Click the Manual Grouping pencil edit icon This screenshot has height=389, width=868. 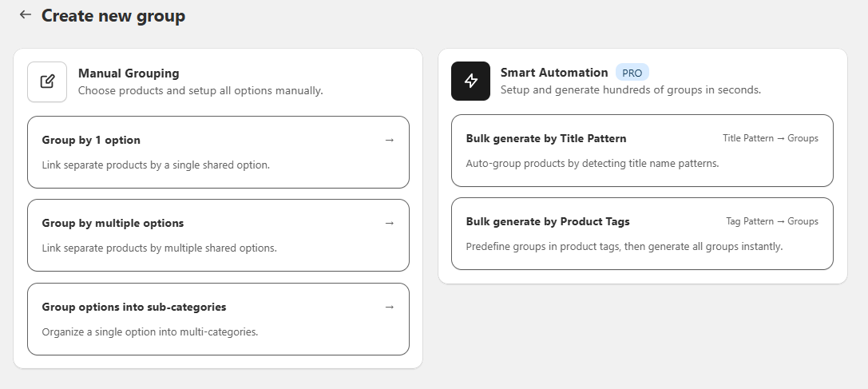[x=47, y=81]
